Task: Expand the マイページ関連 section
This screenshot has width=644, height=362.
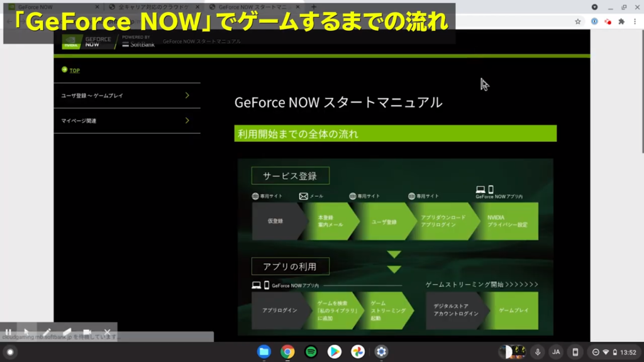Action: 126,121
